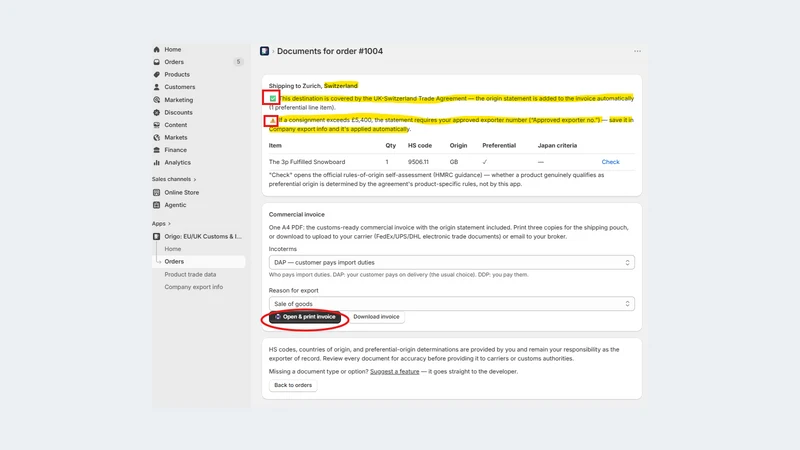Click the Home icon in the sidebar
800x450 pixels.
tap(157, 49)
